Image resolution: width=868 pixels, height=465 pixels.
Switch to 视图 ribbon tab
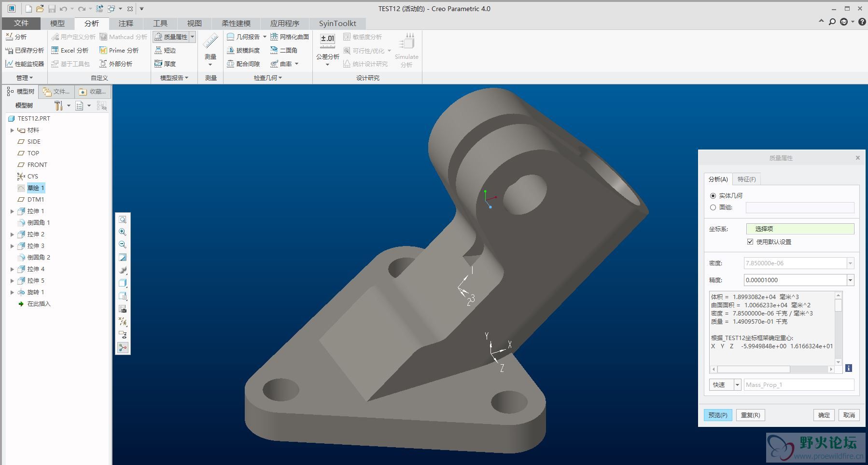tap(195, 23)
